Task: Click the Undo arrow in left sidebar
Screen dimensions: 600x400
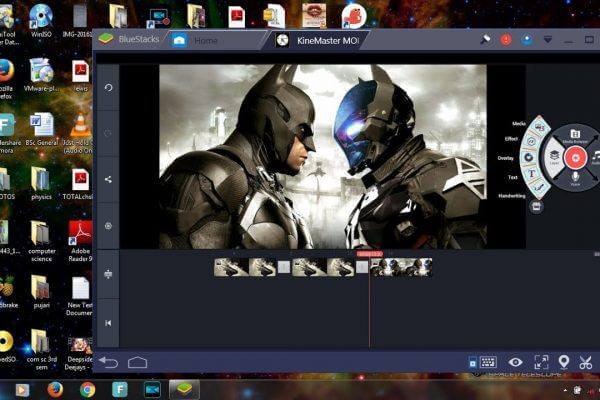Action: click(x=108, y=88)
